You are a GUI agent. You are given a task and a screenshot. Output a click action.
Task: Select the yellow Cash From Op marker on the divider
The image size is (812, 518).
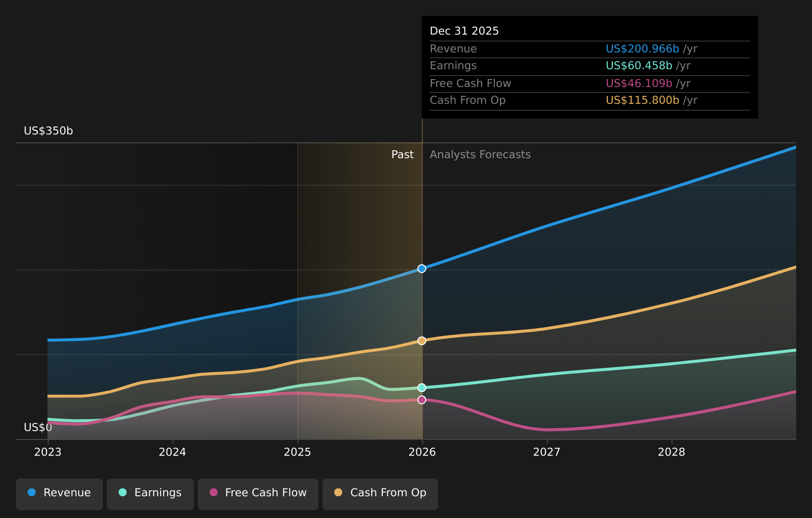(x=421, y=341)
